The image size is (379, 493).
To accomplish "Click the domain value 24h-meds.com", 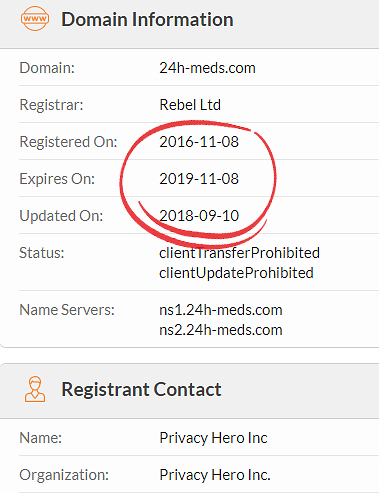I will (x=207, y=68).
